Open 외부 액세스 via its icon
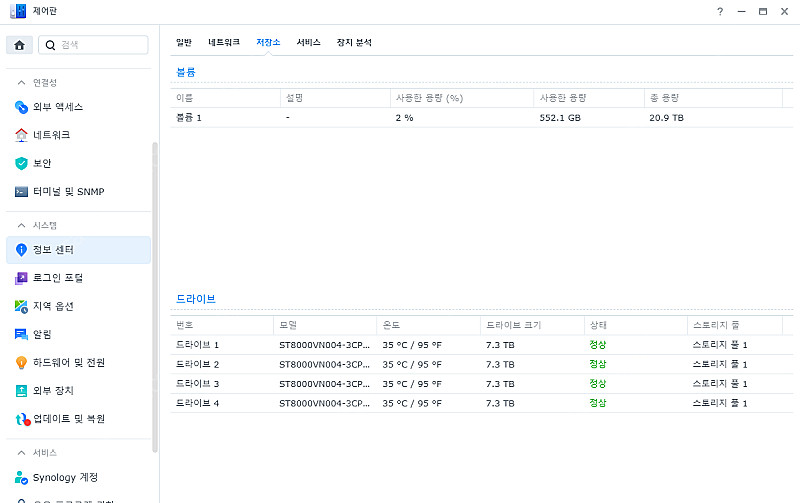The height and width of the screenshot is (503, 800). click(21, 107)
